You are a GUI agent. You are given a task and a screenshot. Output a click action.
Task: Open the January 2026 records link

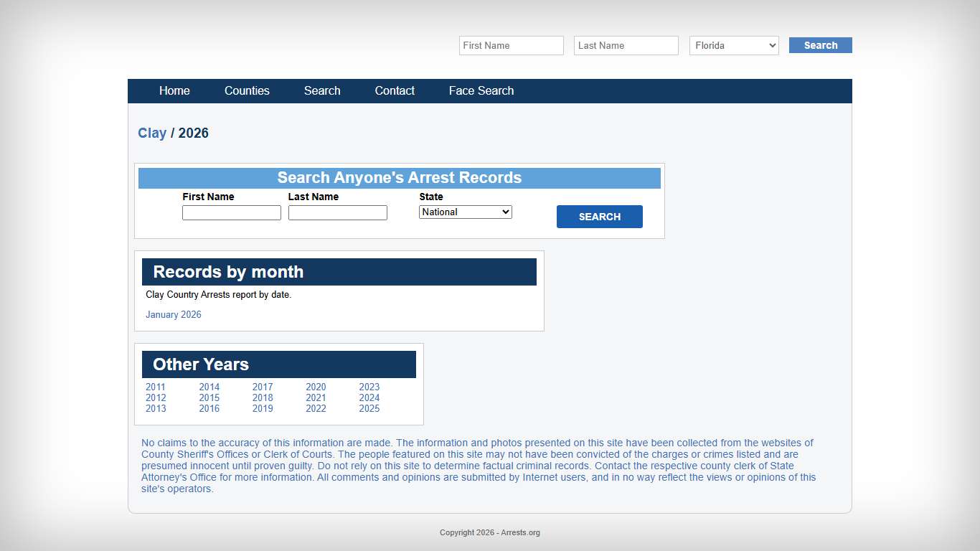[174, 315]
